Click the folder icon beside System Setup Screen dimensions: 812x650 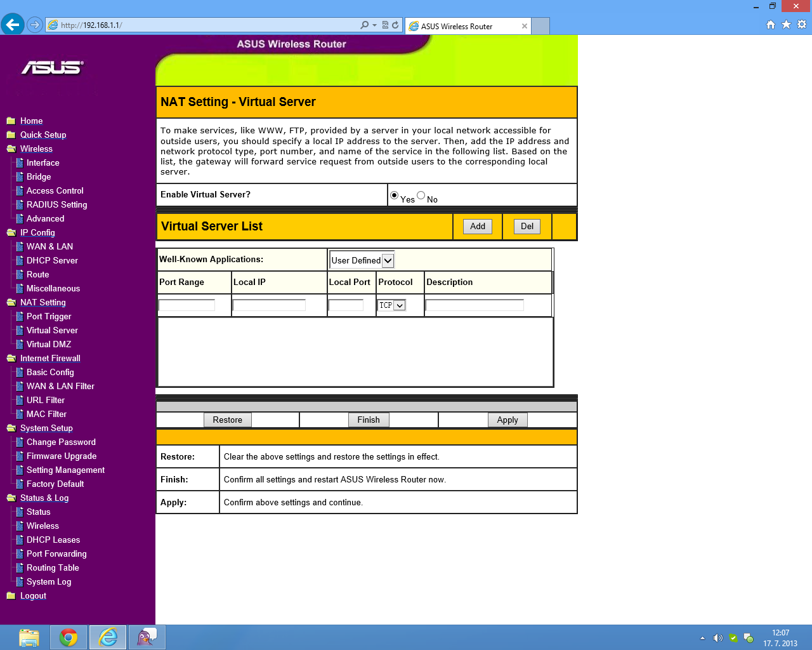[x=11, y=428]
